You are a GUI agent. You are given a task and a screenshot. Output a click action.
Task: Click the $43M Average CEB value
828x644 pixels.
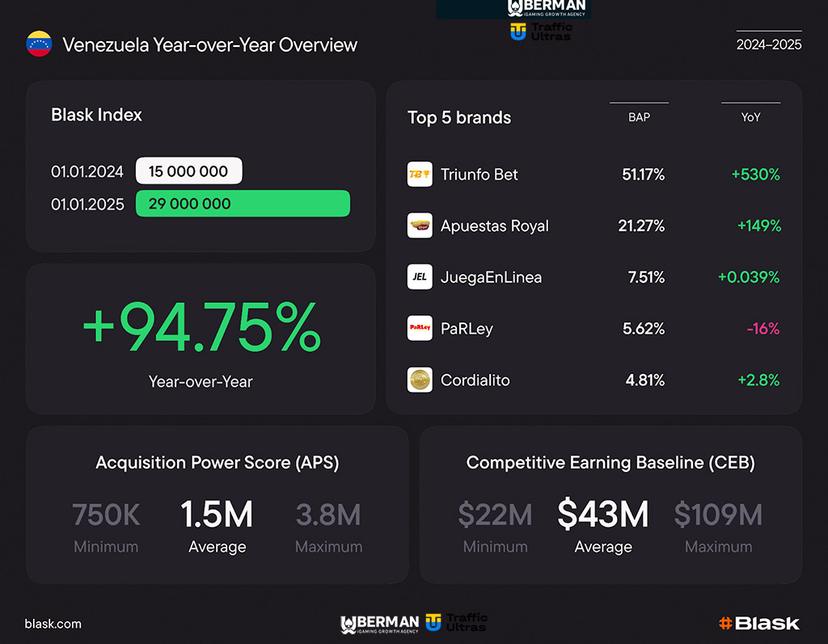[x=603, y=515]
